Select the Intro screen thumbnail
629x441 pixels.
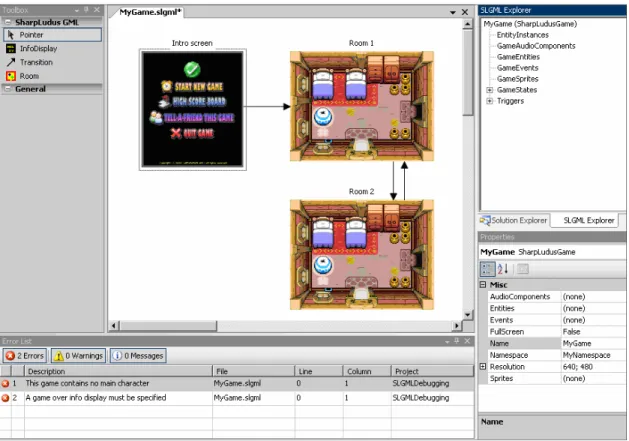193,110
